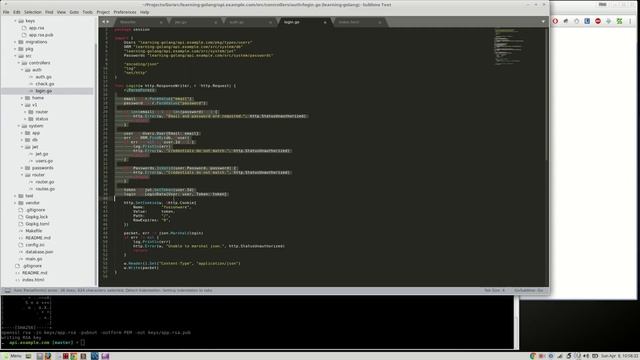Click the code minimap preview
This screenshot has height=360, width=640.
click(x=508, y=47)
